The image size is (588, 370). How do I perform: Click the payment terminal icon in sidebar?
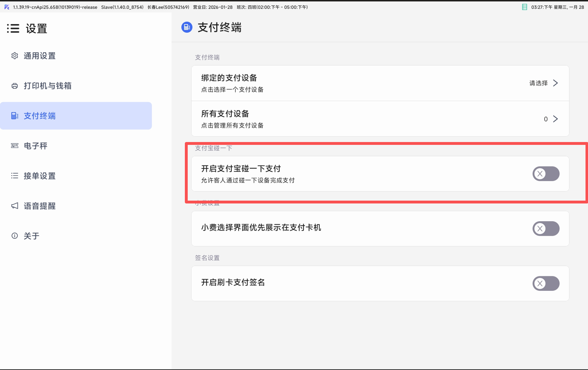[15, 116]
